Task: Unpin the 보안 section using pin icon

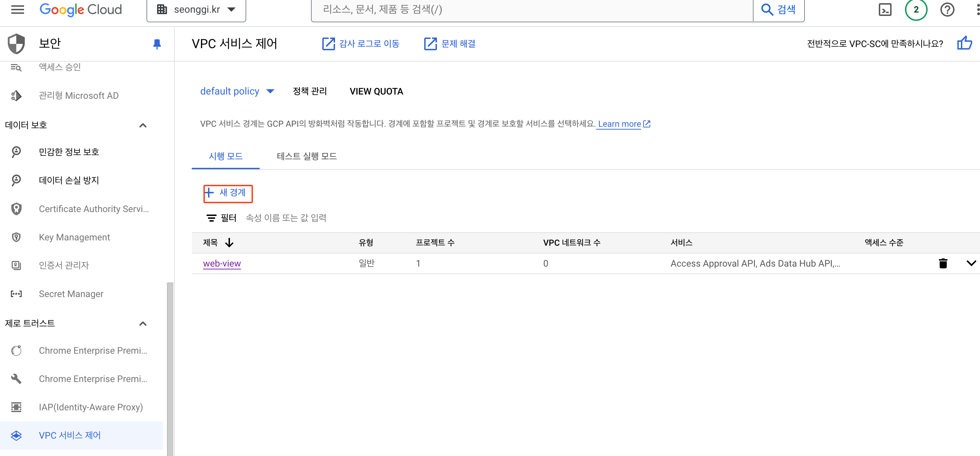Action: tap(157, 44)
